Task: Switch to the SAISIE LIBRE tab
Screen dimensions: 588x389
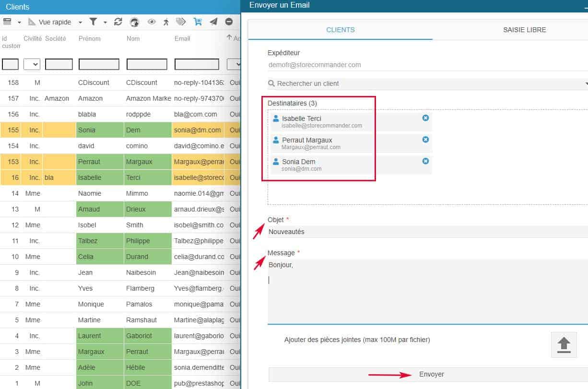Action: click(x=524, y=30)
